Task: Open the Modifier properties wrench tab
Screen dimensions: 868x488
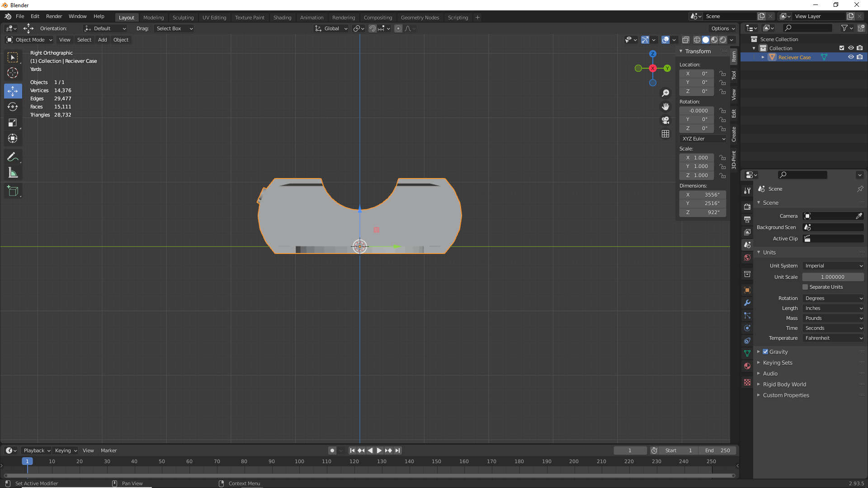Action: (747, 303)
